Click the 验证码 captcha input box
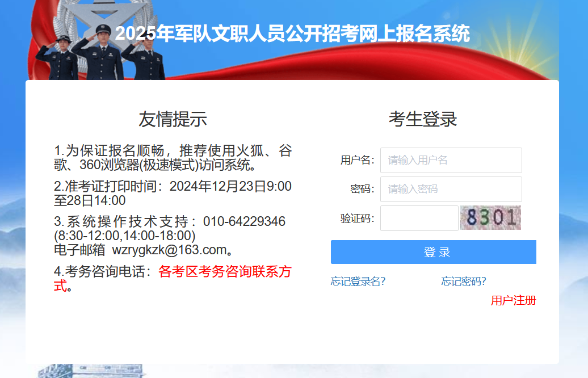 418,218
